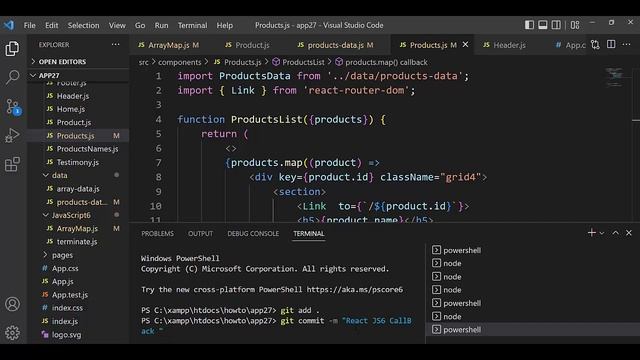
Task: Open the OUTPUT panel tab
Action: point(200,233)
